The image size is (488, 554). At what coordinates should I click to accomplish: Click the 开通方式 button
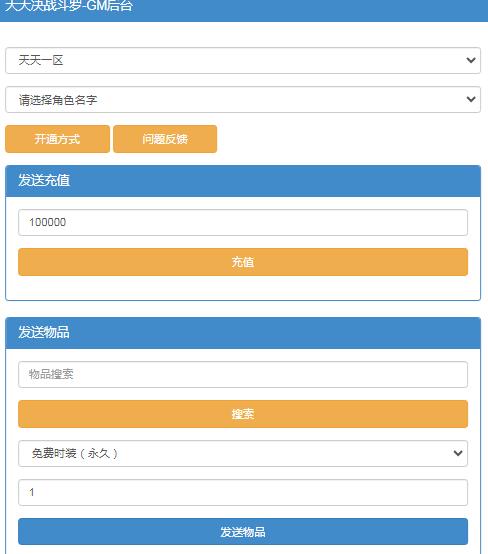click(57, 139)
